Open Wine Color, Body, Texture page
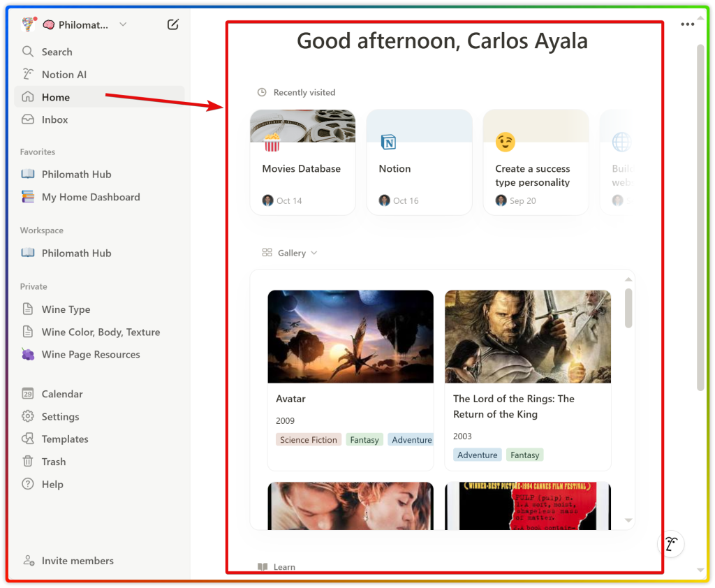This screenshot has width=715, height=588. (99, 332)
